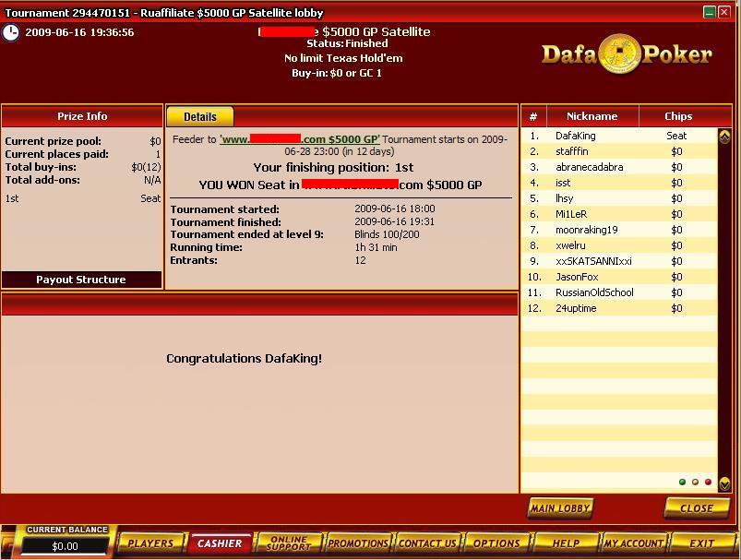Sort by the # rank column header
The image size is (741, 560).
click(533, 116)
